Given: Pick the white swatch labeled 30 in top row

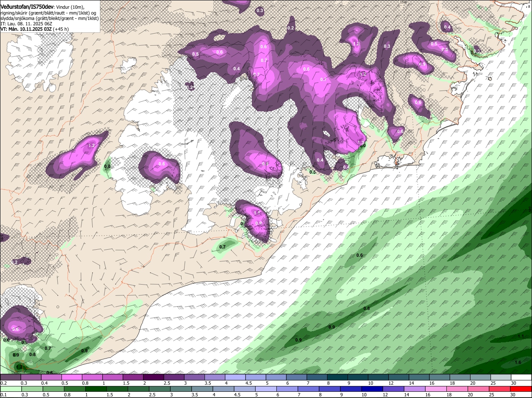Looking at the screenshot, I should (521, 377).
